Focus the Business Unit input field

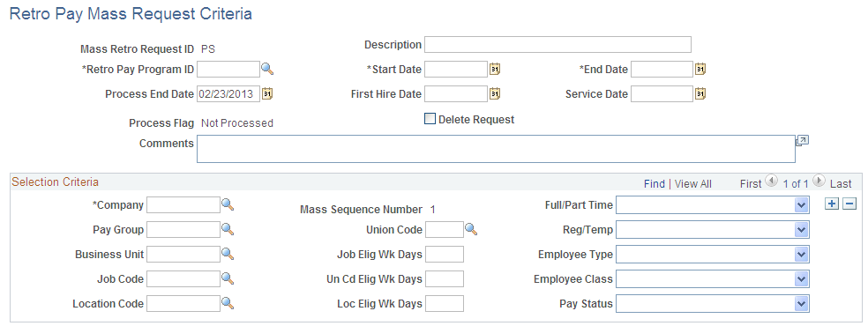183,254
